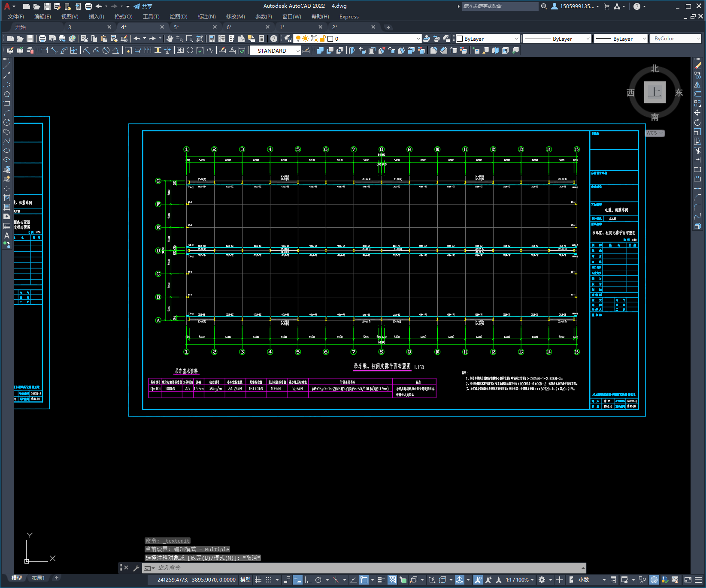The height and width of the screenshot is (588, 706).
Task: Open the ByLayer linetype dropdown
Action: pos(557,39)
